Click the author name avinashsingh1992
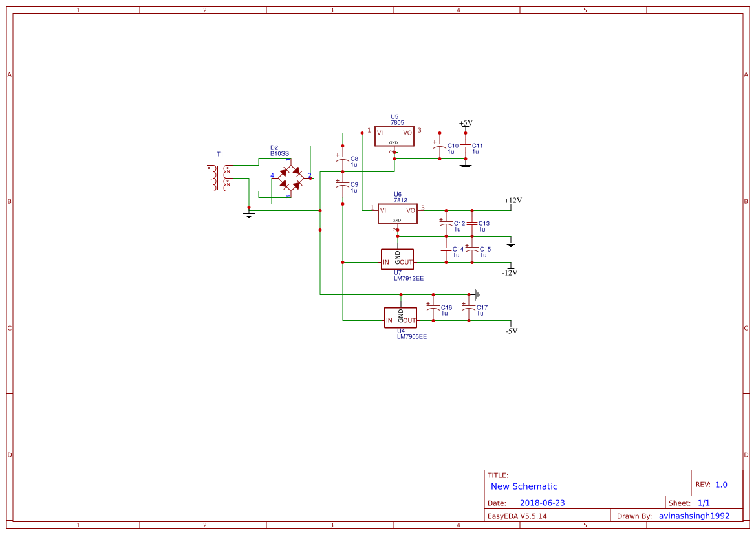This screenshot has width=756, height=535. [694, 516]
